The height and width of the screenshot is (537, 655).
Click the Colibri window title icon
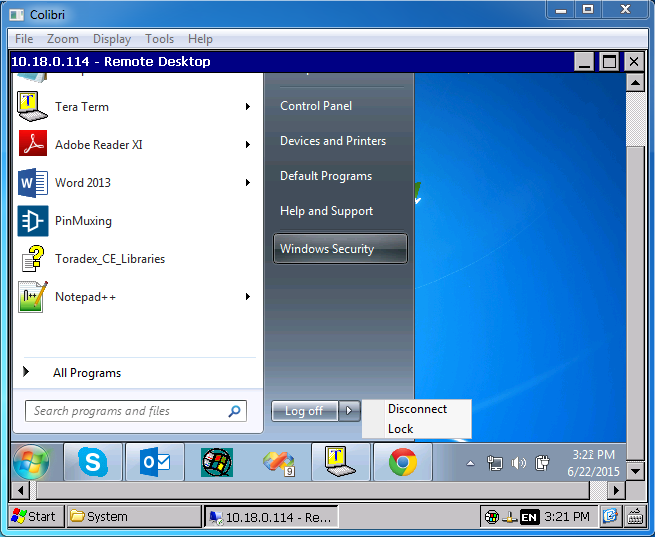tap(17, 15)
